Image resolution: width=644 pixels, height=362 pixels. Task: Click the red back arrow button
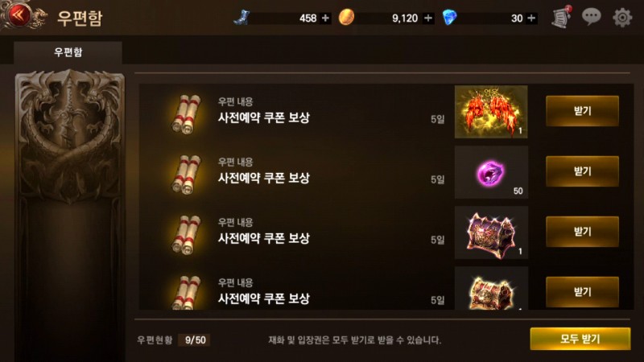click(17, 15)
